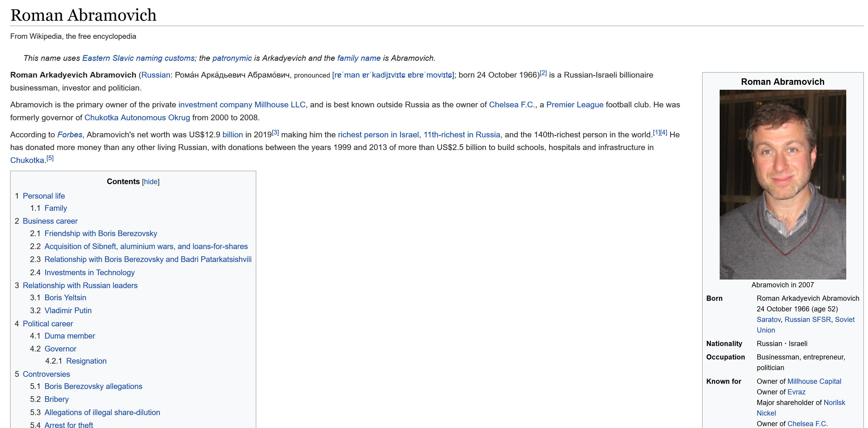Image resolution: width=868 pixels, height=428 pixels.
Task: Open Millhouse Capital link in infobox
Action: 814,381
